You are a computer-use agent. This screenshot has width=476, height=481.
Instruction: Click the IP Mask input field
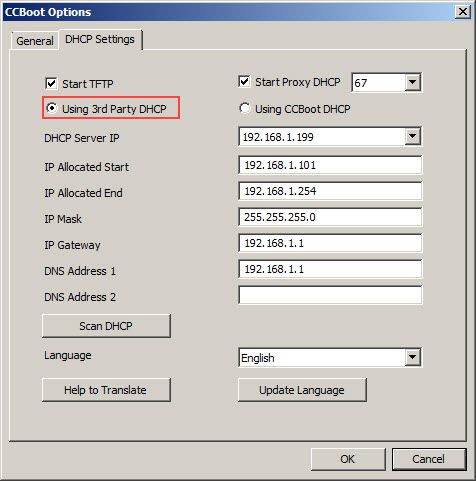tap(330, 217)
